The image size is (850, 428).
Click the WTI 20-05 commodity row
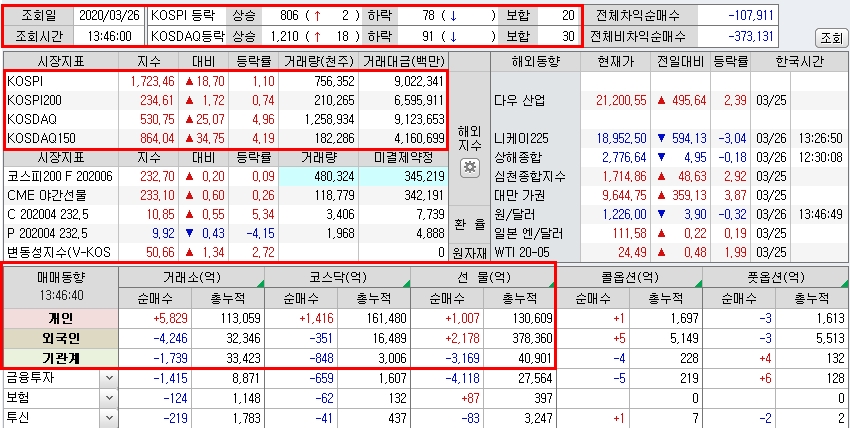669,252
